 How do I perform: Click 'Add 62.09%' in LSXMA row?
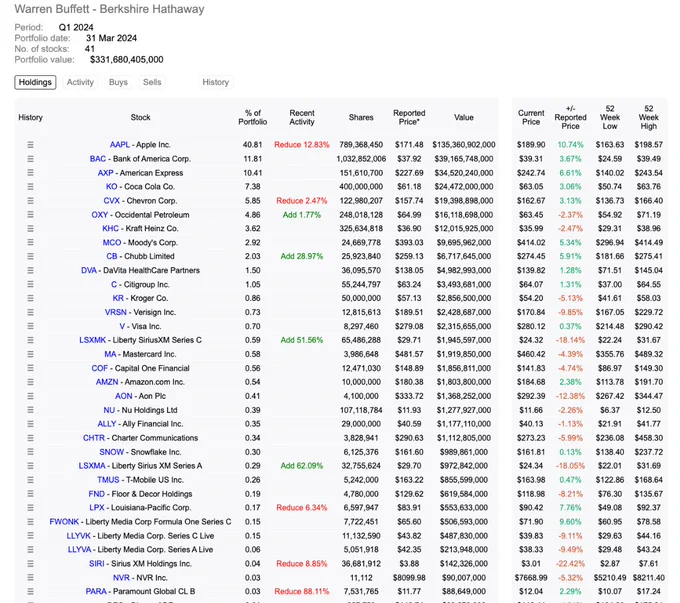pos(302,466)
